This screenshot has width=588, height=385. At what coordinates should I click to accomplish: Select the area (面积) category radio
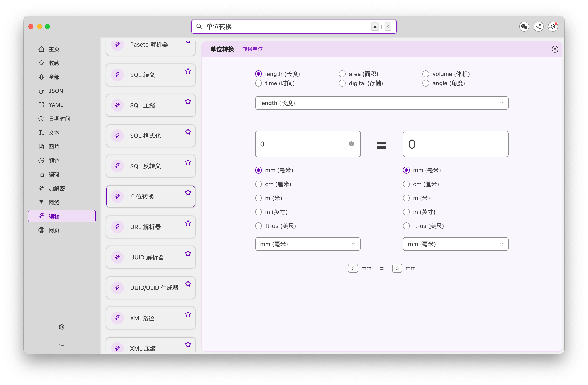click(x=342, y=74)
